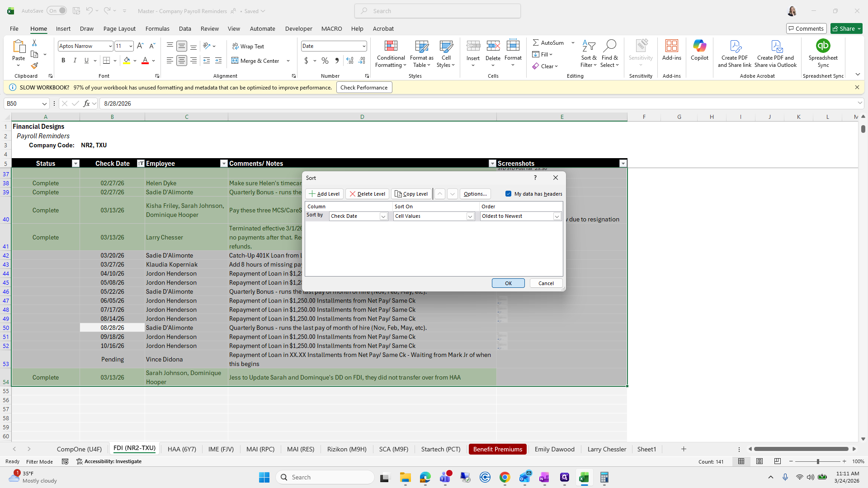This screenshot has width=868, height=488.
Task: Click the Merge & Center icon
Action: (x=235, y=61)
